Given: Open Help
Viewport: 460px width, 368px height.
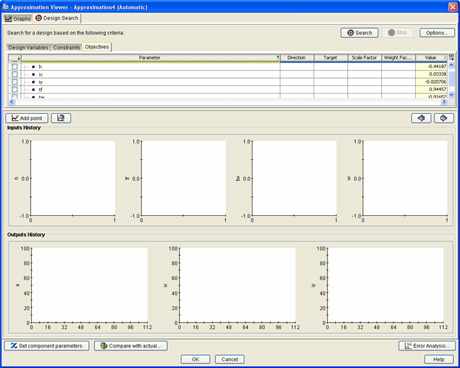Looking at the screenshot, I should (439, 359).
